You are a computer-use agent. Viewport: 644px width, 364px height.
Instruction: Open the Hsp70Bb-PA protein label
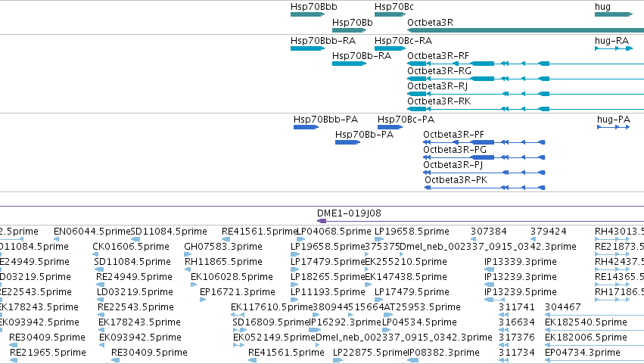coord(364,135)
